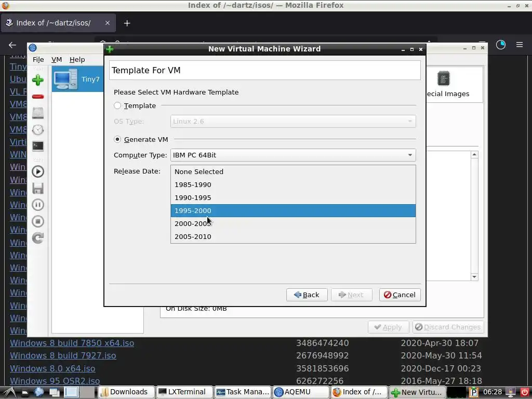Click the Back button in wizard
532x399 pixels.
pos(307,295)
